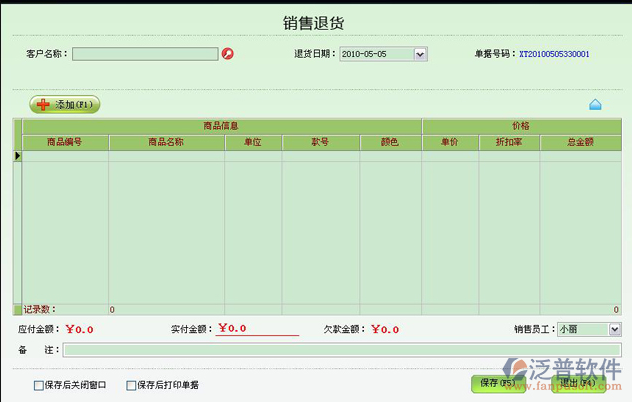The height and width of the screenshot is (402, 632).
Task: Select the 商品名称 column header
Action: (x=166, y=142)
